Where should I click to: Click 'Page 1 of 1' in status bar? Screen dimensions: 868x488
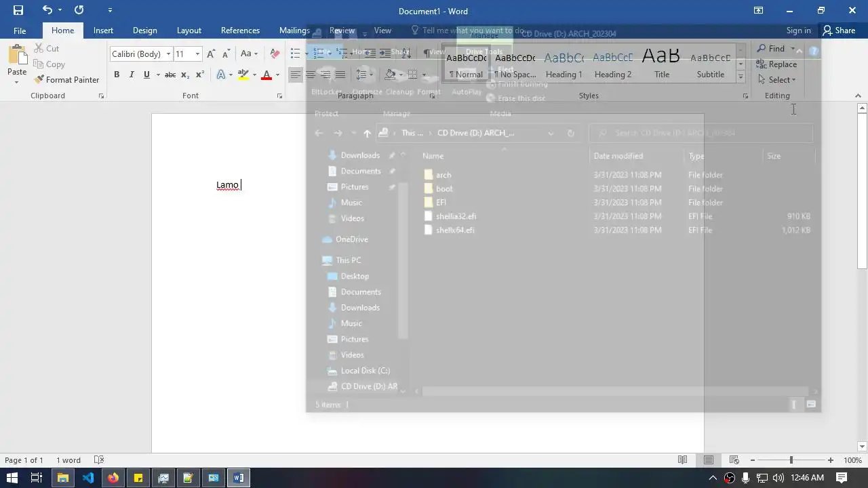tap(24, 460)
